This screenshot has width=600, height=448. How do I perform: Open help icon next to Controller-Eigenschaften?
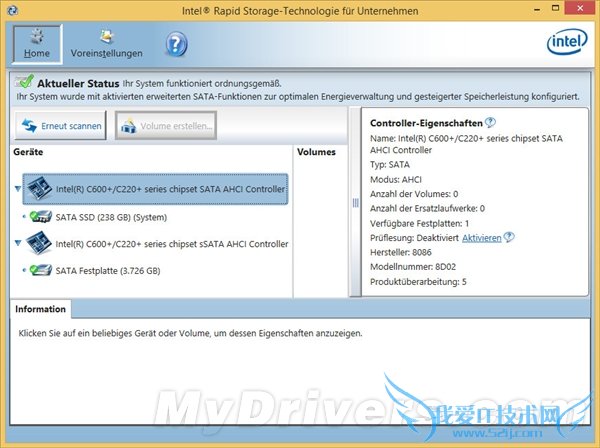pos(490,122)
